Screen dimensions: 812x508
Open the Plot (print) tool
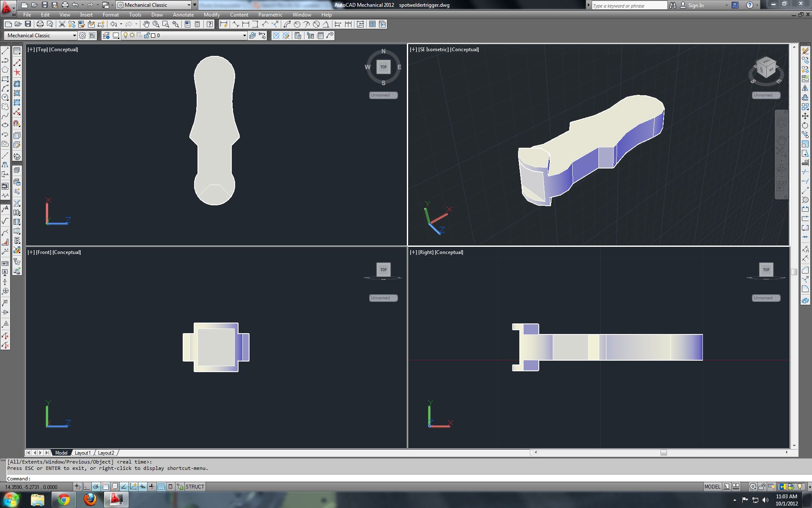(x=40, y=24)
